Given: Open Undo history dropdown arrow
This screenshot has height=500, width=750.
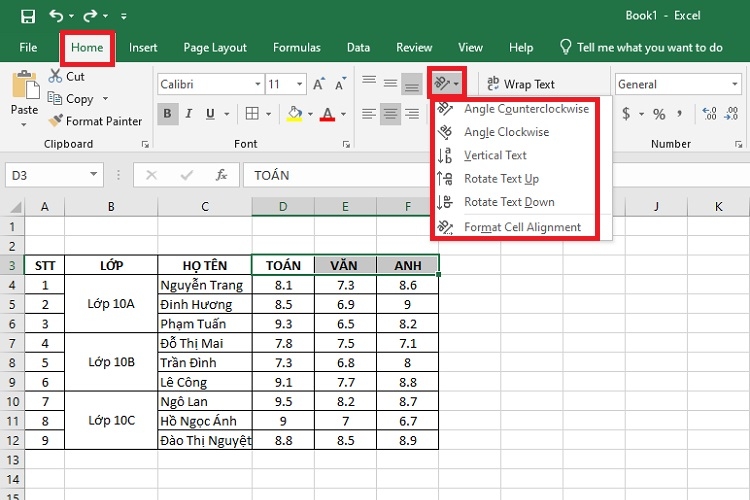Looking at the screenshot, I should [71, 16].
